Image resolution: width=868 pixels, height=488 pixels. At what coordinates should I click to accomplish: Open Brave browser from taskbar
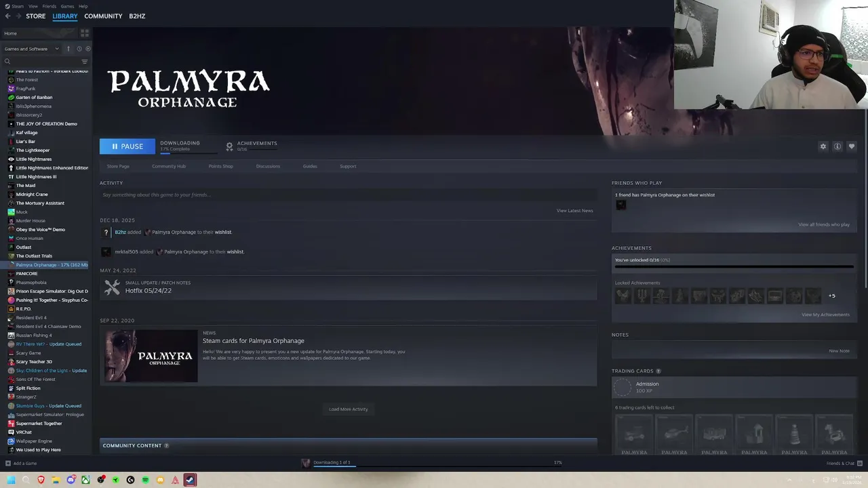coord(41,480)
